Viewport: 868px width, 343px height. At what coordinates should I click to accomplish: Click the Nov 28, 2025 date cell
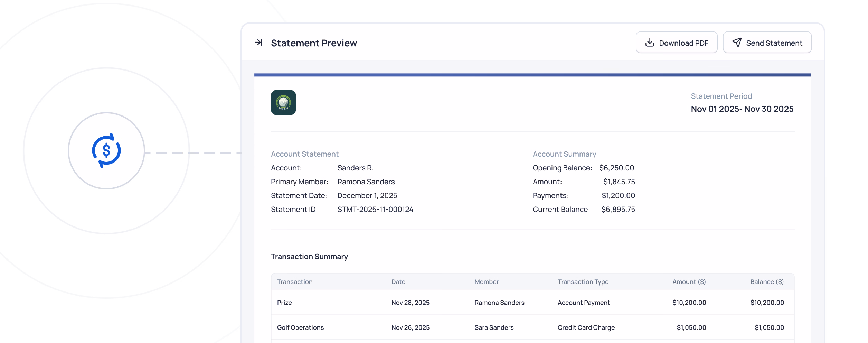[410, 303]
